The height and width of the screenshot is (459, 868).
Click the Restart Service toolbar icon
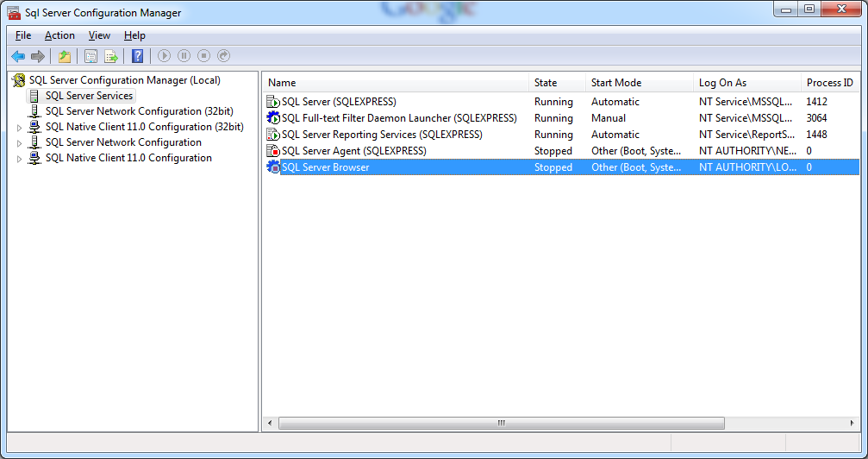(223, 56)
